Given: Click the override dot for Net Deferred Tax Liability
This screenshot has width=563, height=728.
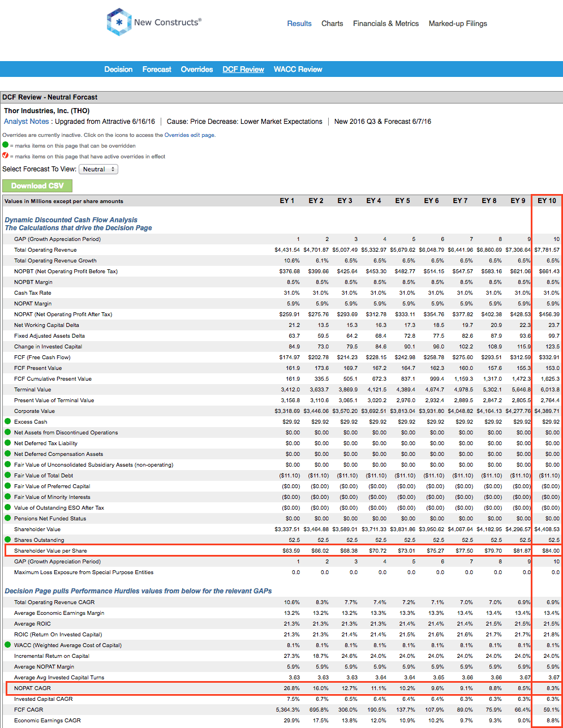Looking at the screenshot, I should pos(8,443).
